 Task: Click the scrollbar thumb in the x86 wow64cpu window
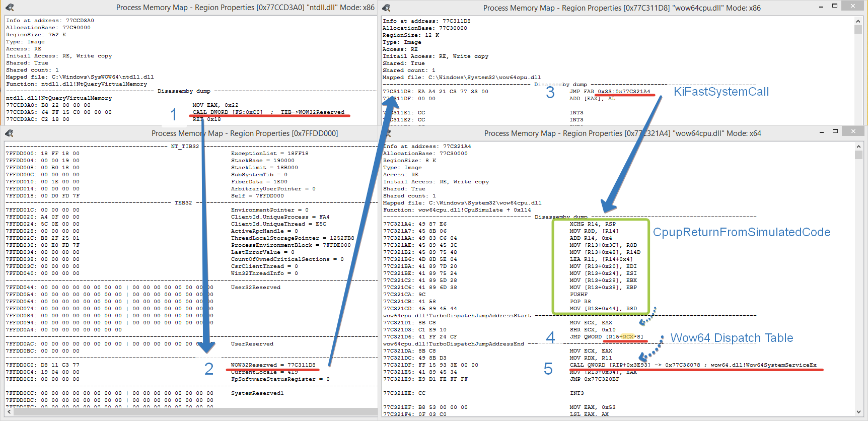(858, 29)
